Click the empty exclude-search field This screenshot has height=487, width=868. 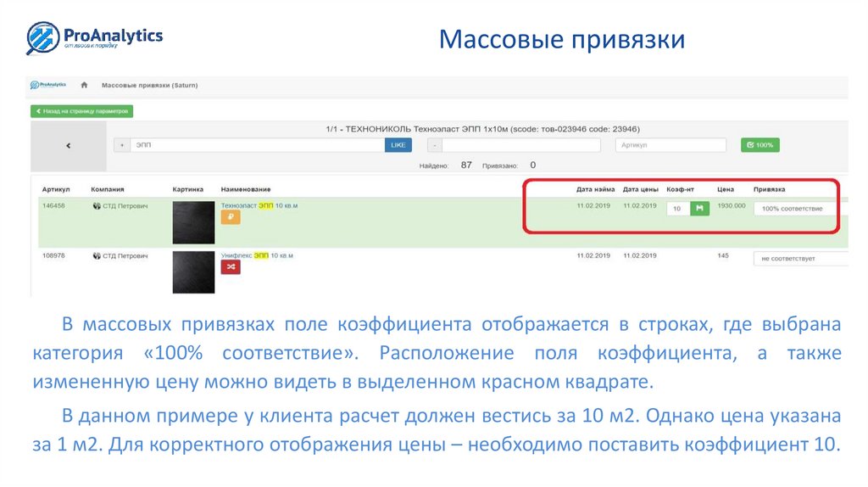(x=521, y=145)
